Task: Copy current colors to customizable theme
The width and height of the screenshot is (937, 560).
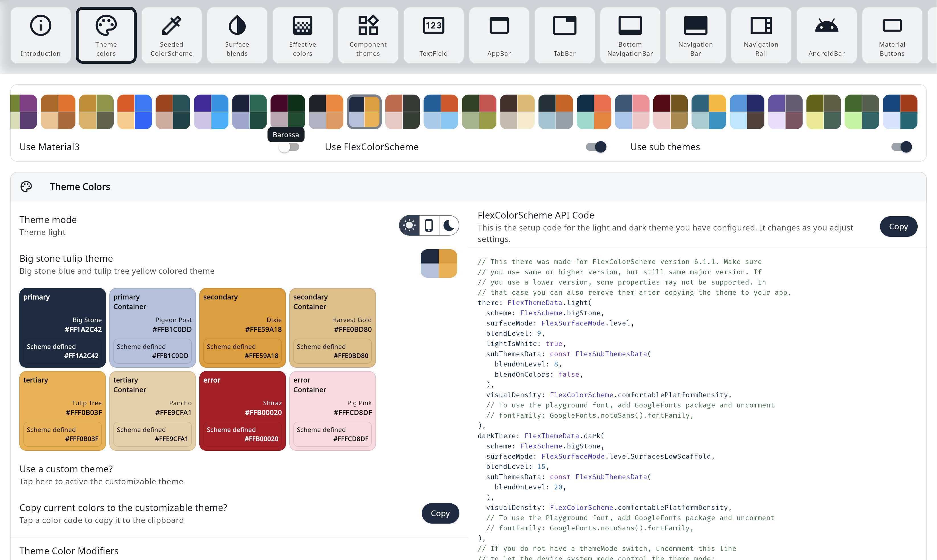Action: (x=440, y=513)
